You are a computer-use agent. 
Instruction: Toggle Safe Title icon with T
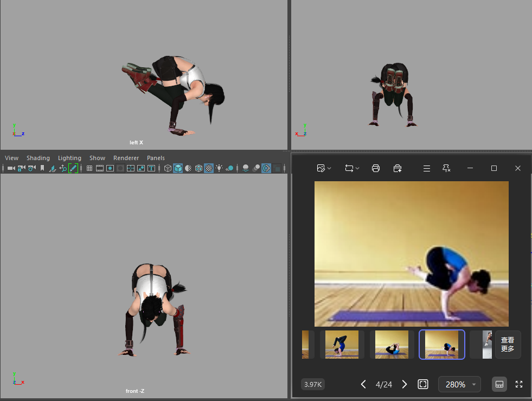[151, 168]
